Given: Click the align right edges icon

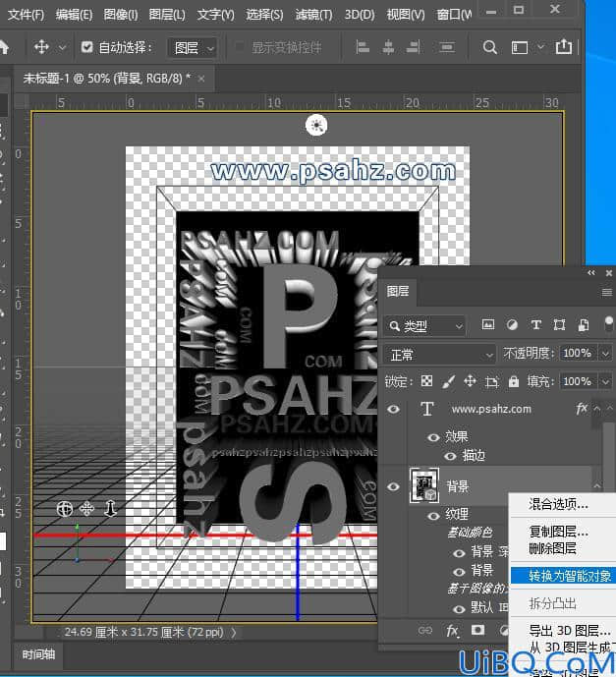Looking at the screenshot, I should pyautogui.click(x=413, y=46).
